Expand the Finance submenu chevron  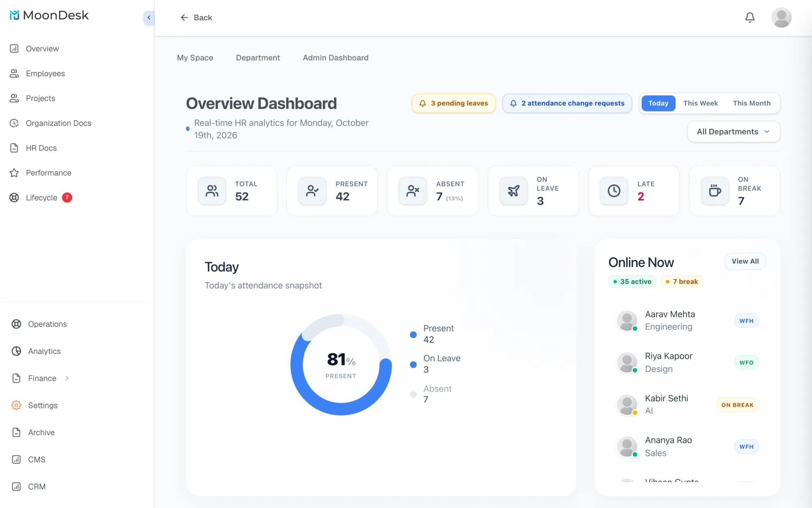pos(67,378)
